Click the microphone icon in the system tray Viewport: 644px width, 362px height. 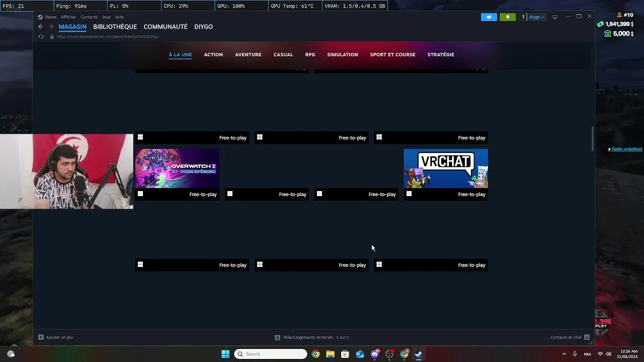(575, 354)
